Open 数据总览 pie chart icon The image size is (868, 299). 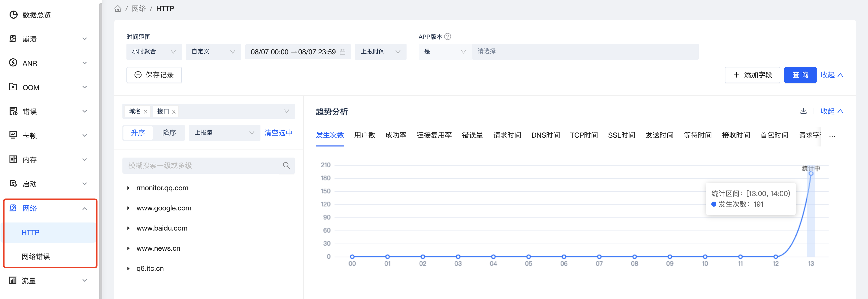(14, 15)
